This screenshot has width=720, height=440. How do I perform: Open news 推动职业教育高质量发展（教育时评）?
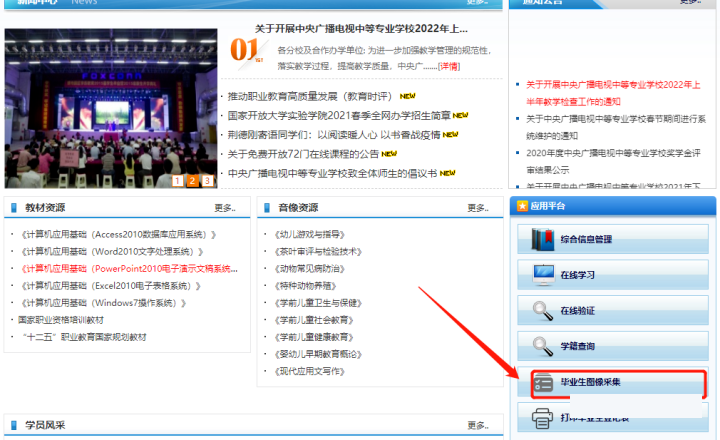click(x=310, y=96)
